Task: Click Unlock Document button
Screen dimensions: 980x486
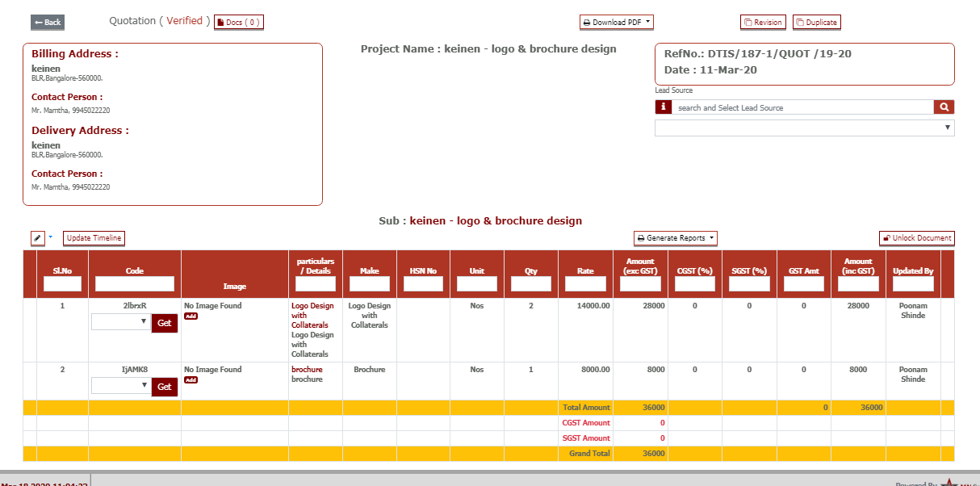Action: click(917, 238)
